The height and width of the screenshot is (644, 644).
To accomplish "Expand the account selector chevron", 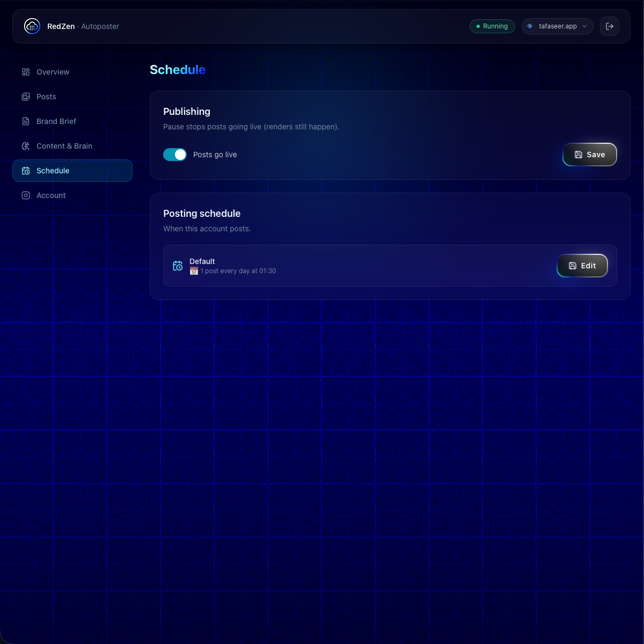I will (x=584, y=26).
